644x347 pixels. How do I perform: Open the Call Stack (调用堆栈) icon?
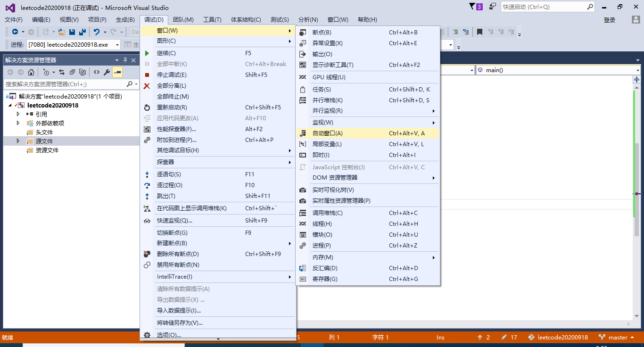pos(302,213)
